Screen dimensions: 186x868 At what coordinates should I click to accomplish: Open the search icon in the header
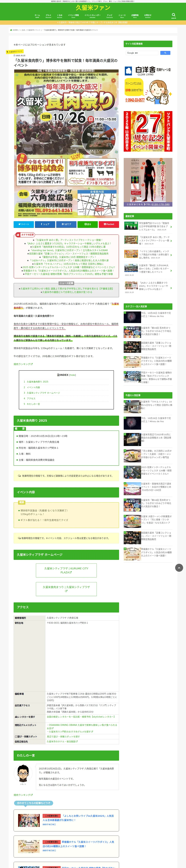point(174,15)
